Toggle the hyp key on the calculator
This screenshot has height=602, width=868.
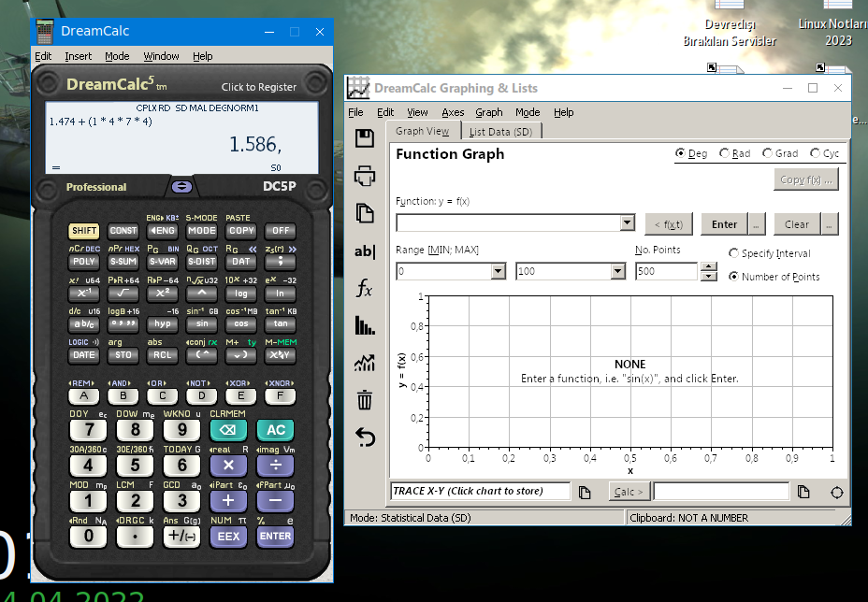[x=162, y=323]
